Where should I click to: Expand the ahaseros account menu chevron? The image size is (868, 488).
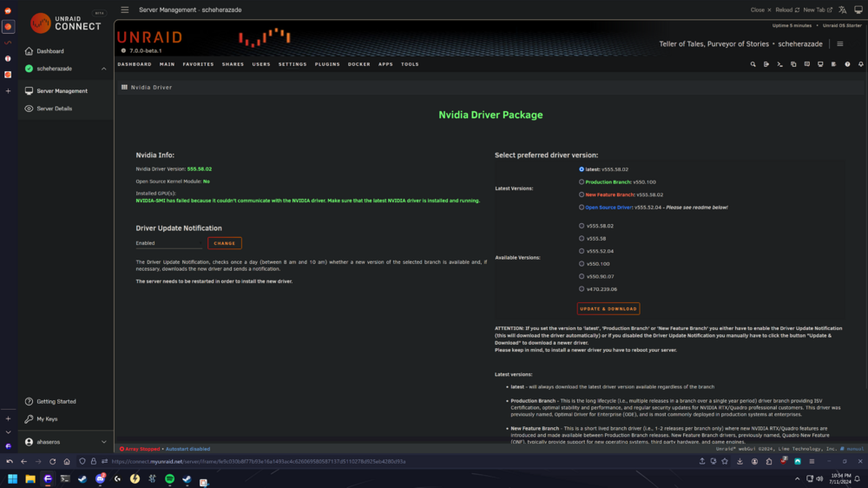tap(103, 442)
